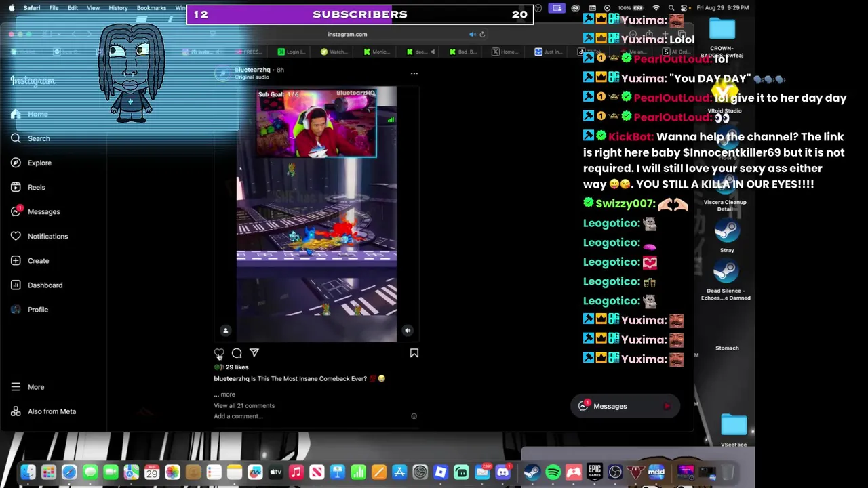The width and height of the screenshot is (868, 488).
Task: Open Spotify from the Dock
Action: (x=553, y=472)
